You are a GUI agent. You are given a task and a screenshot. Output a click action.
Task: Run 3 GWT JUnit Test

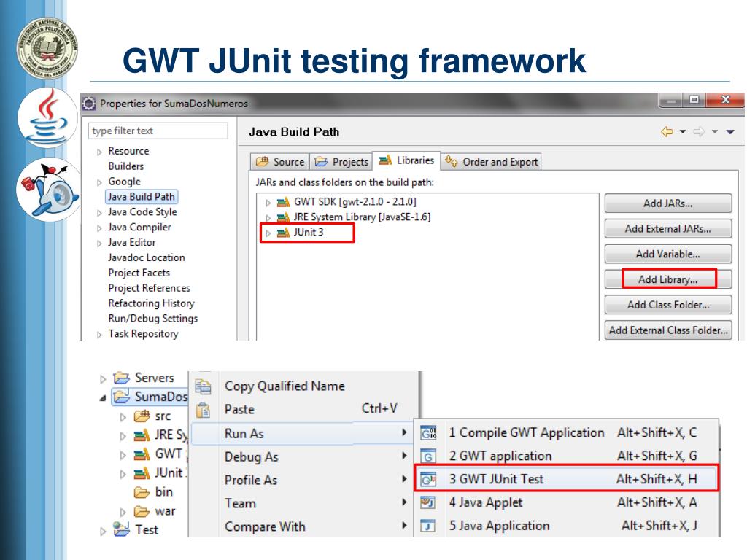(x=566, y=479)
